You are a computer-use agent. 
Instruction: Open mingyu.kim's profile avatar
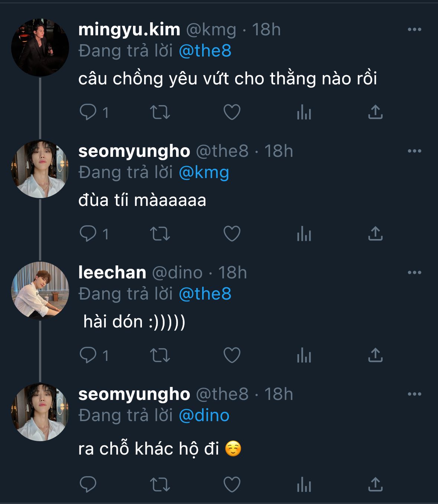tap(40, 48)
